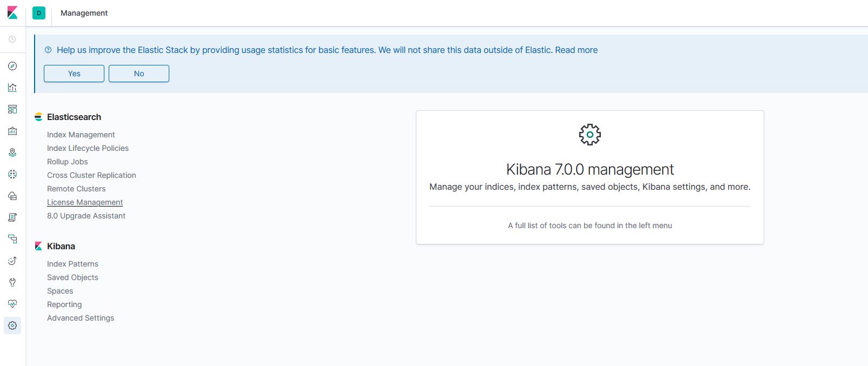Select the Management gear icon in sidebar
868x366 pixels.
tap(12, 325)
